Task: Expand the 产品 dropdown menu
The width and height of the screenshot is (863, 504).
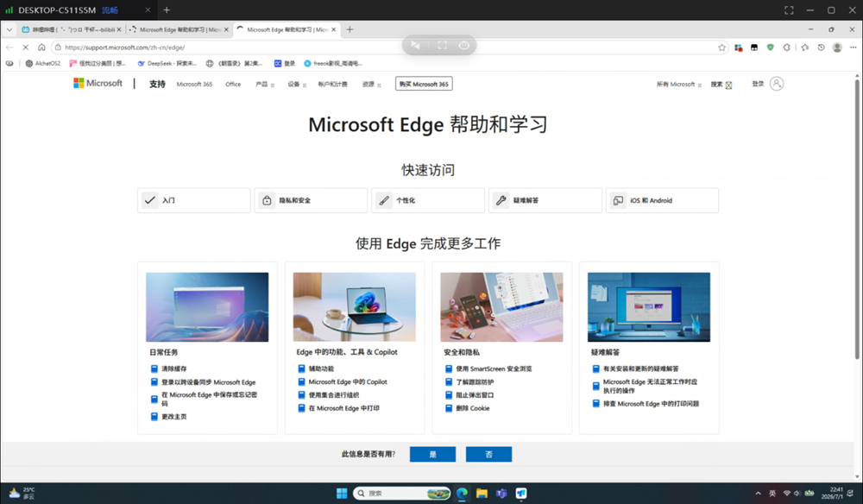Action: 265,85
